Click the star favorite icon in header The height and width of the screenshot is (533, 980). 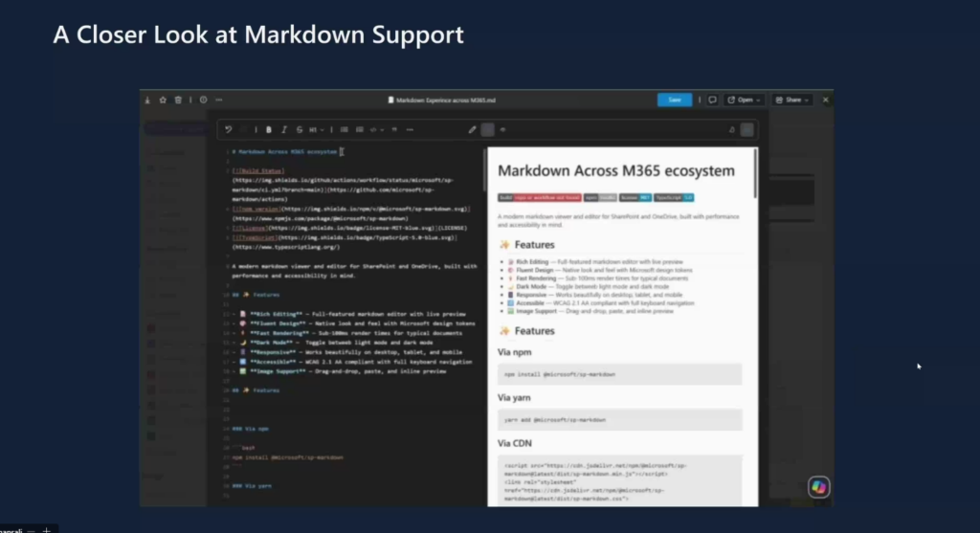(x=164, y=100)
